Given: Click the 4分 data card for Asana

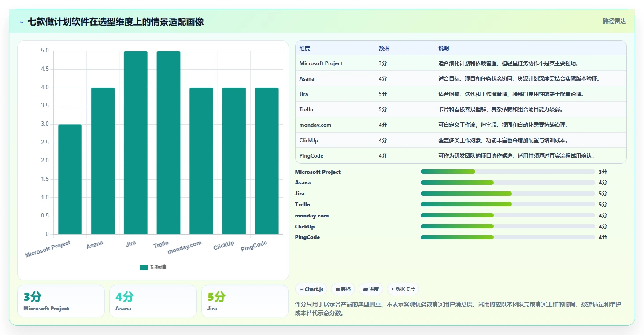Looking at the screenshot, I should point(153,301).
